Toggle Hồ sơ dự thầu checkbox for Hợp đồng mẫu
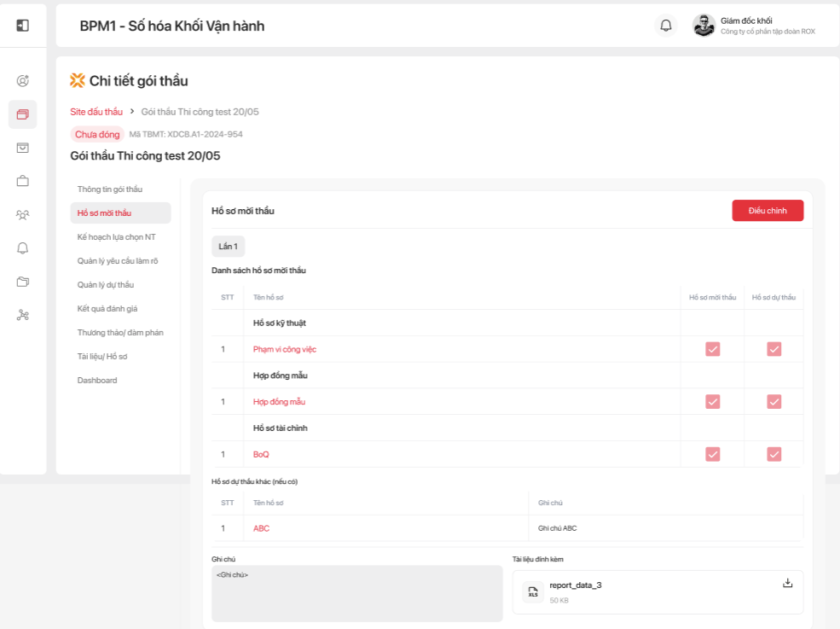Viewport: 840px width, 629px height. pos(773,401)
